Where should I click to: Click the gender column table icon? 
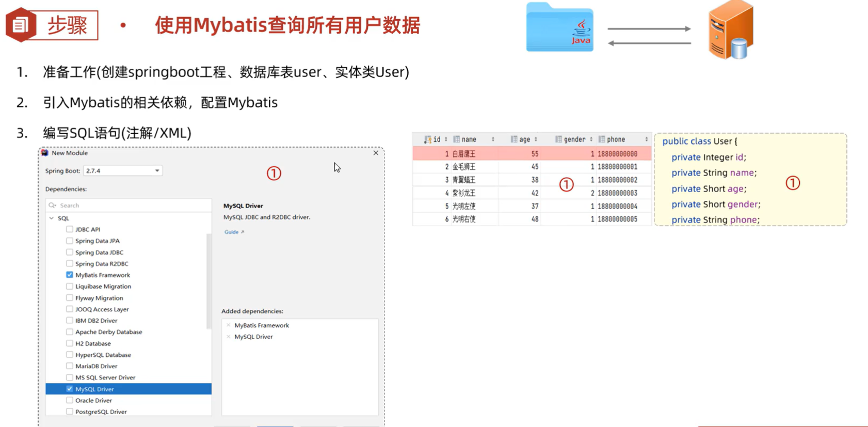click(x=558, y=139)
